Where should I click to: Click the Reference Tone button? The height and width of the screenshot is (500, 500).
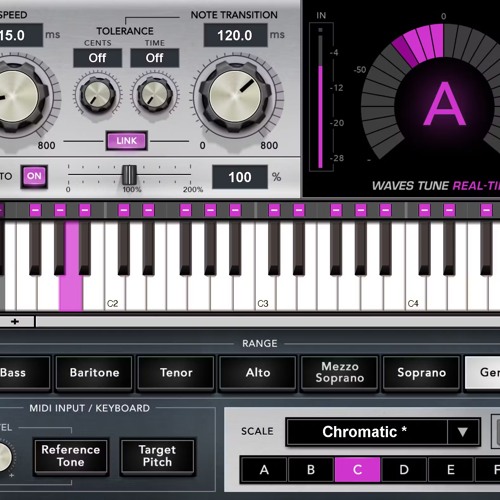(x=71, y=456)
